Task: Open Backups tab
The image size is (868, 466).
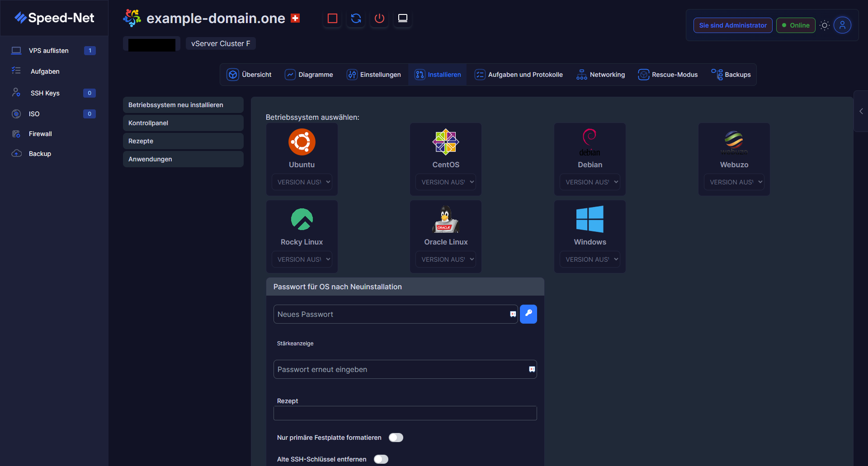Action: pyautogui.click(x=731, y=75)
